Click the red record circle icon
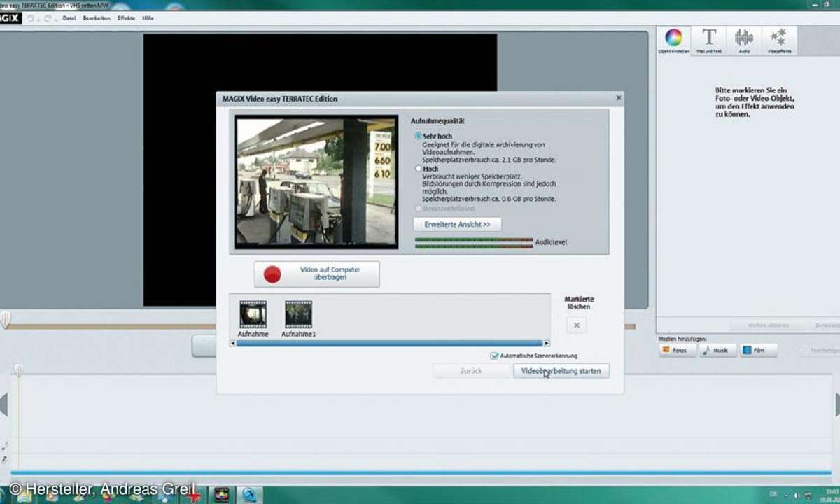 coord(272,274)
